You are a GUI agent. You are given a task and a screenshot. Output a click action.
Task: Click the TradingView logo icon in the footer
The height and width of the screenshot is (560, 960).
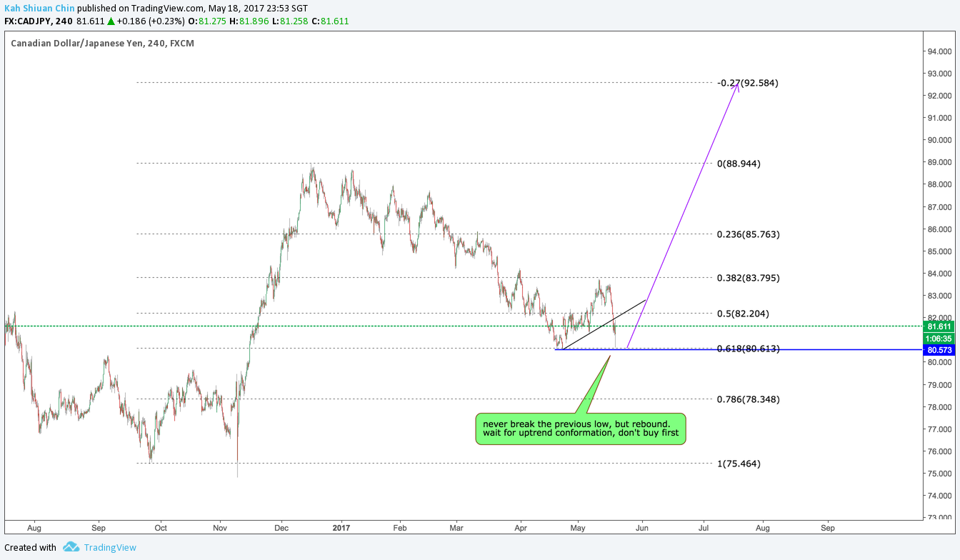coord(71,547)
